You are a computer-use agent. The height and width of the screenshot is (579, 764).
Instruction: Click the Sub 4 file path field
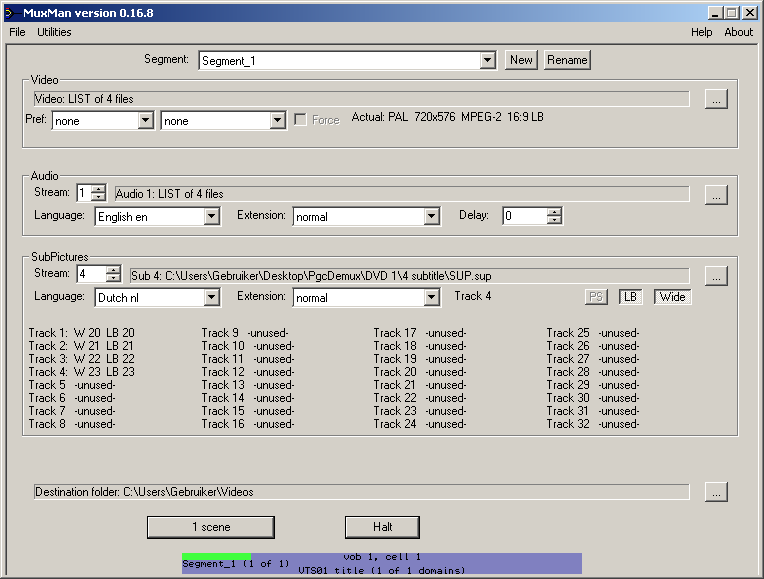(x=409, y=276)
